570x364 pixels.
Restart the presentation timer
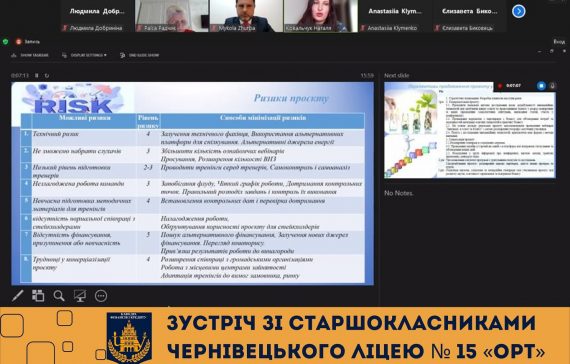point(47,76)
